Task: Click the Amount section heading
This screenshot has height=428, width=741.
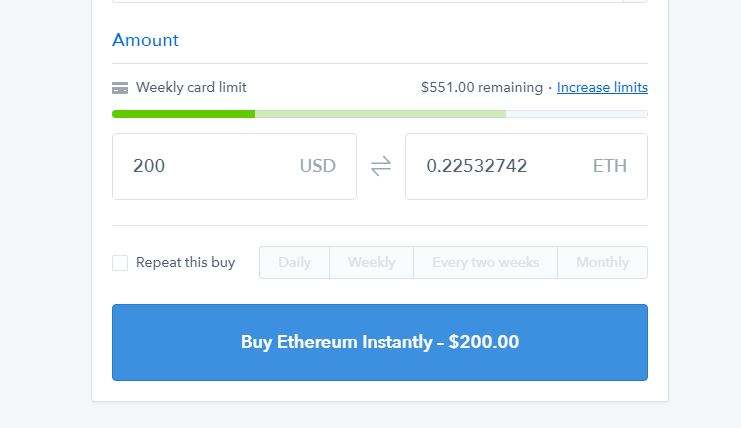Action: pyautogui.click(x=146, y=40)
